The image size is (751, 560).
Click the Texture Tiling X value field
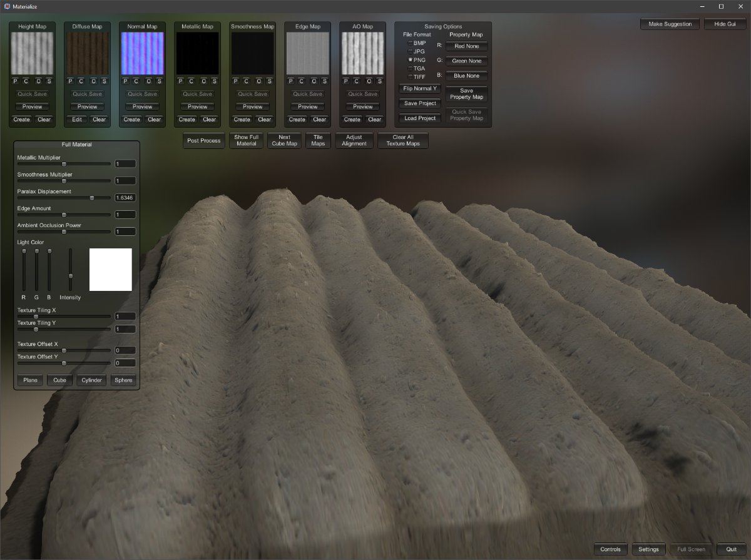[x=125, y=317]
